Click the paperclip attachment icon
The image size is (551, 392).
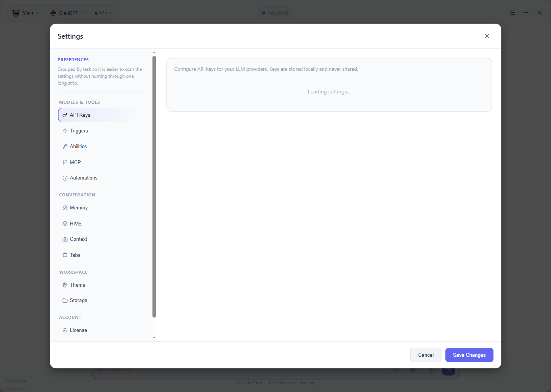click(x=413, y=370)
